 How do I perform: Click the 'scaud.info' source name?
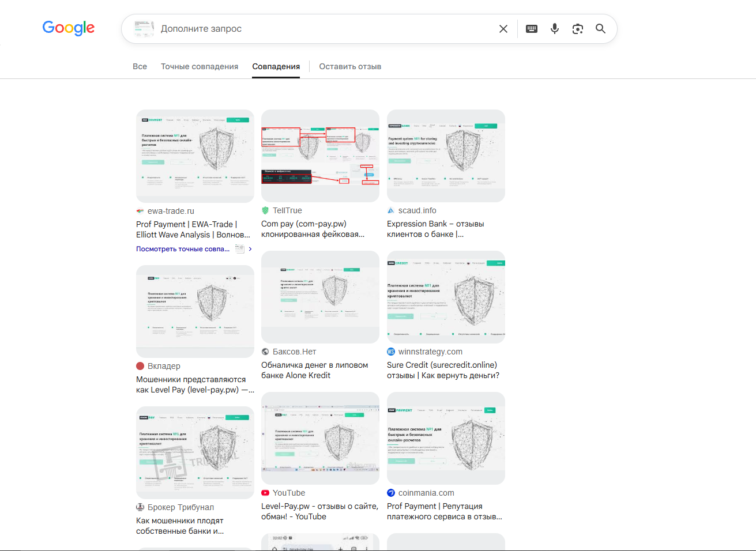click(418, 210)
